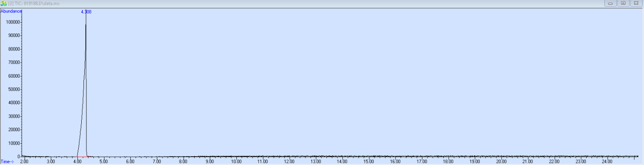This screenshot has height=165, width=644.
Task: Close the TIC chromatogram window
Action: [x=636, y=3]
